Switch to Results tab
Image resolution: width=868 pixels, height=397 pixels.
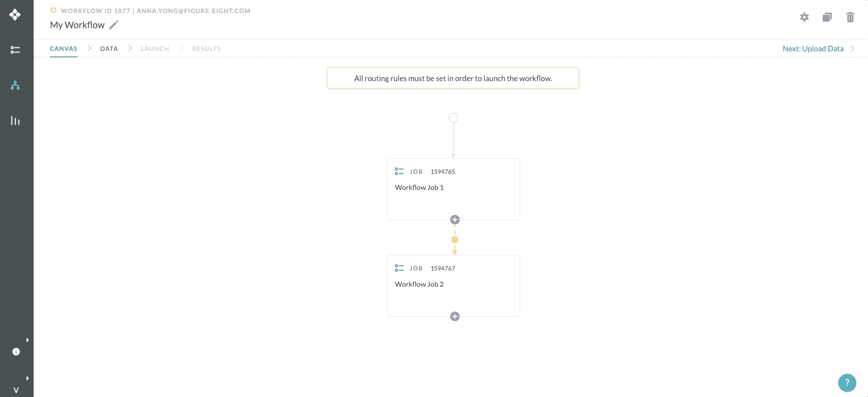206,49
